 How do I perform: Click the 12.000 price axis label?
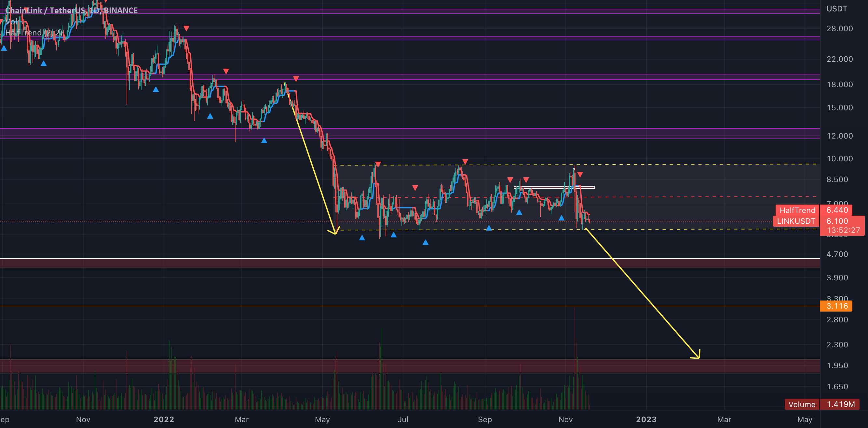(x=839, y=136)
